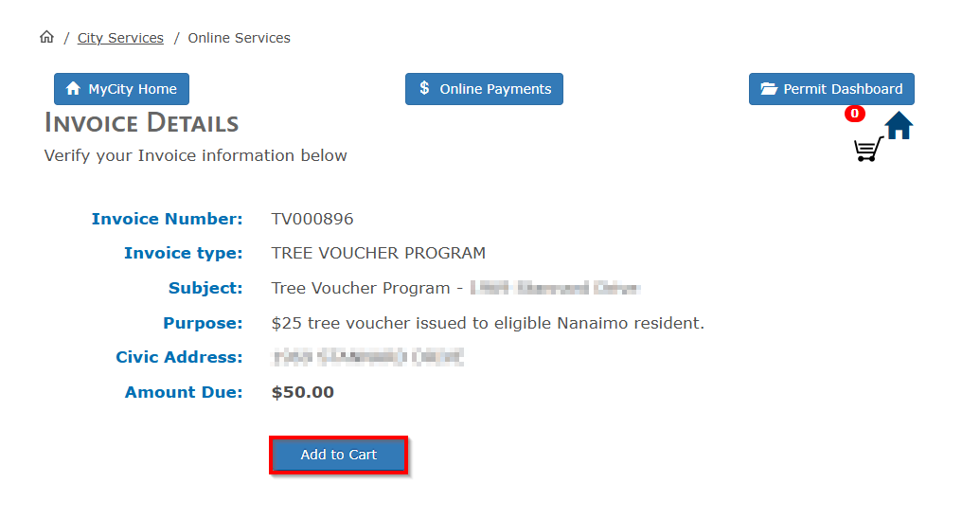980x518 pixels.
Task: Open the shopping cart icon
Action: (867, 150)
